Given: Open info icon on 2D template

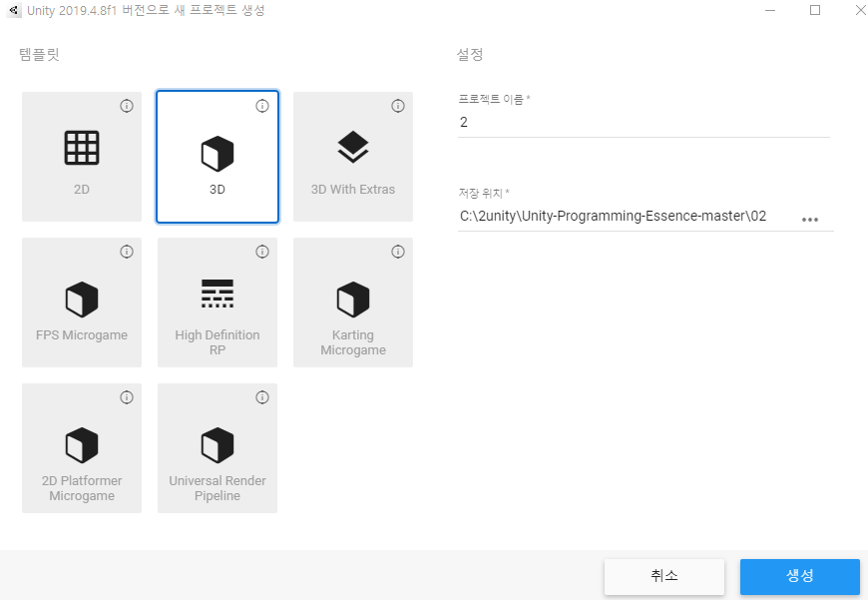Looking at the screenshot, I should 127,106.
